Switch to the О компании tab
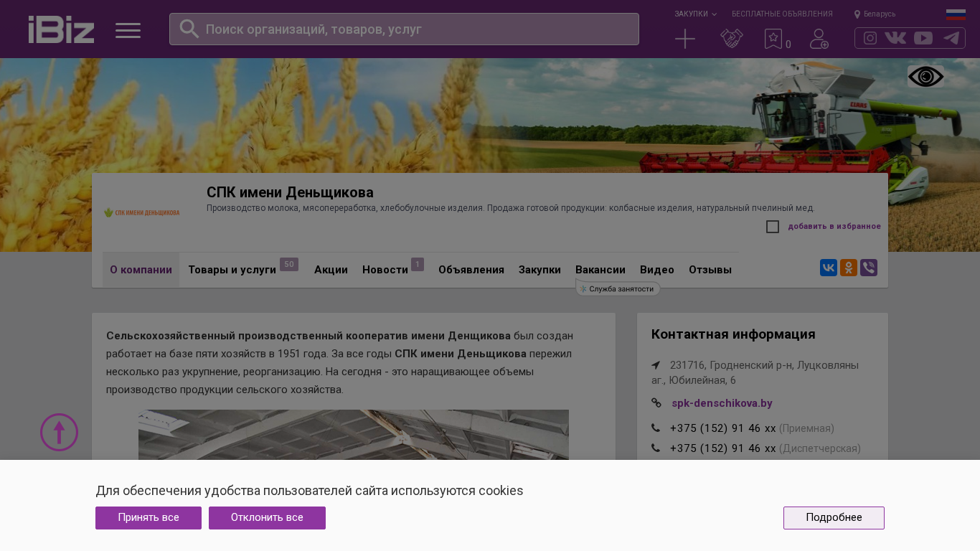 141,270
